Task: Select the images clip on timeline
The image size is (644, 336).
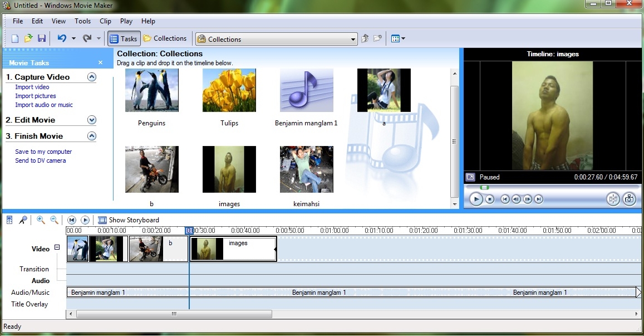Action: (x=233, y=249)
